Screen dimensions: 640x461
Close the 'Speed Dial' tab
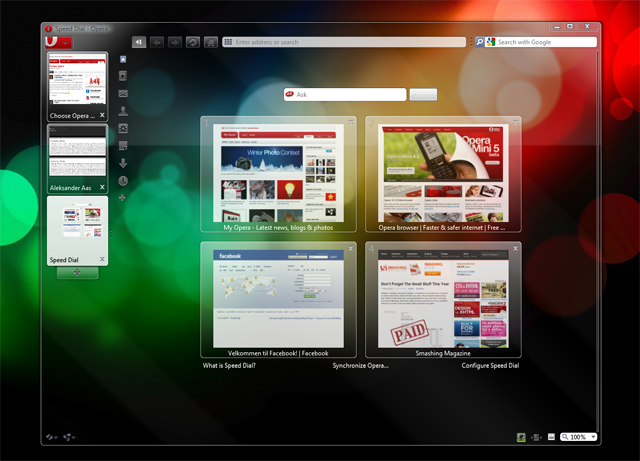click(102, 259)
